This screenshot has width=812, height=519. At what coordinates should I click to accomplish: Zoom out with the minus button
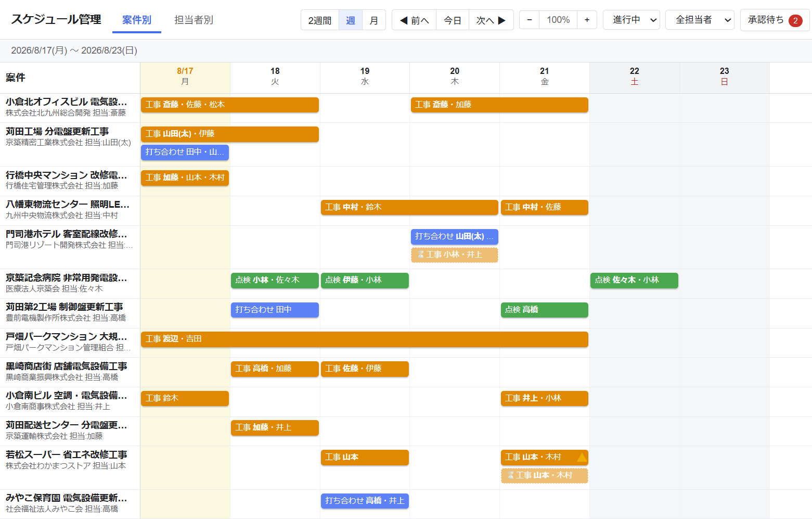(x=530, y=20)
